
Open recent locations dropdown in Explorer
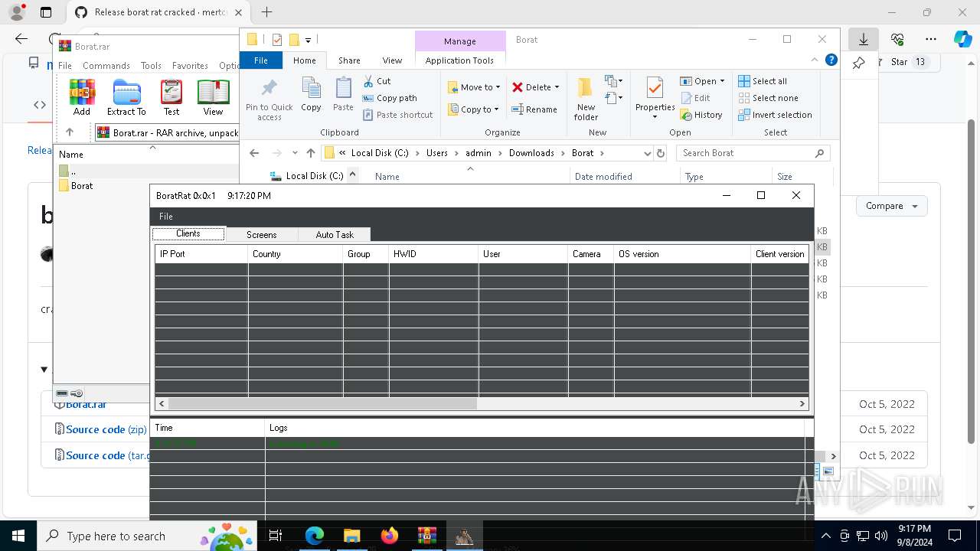click(295, 153)
